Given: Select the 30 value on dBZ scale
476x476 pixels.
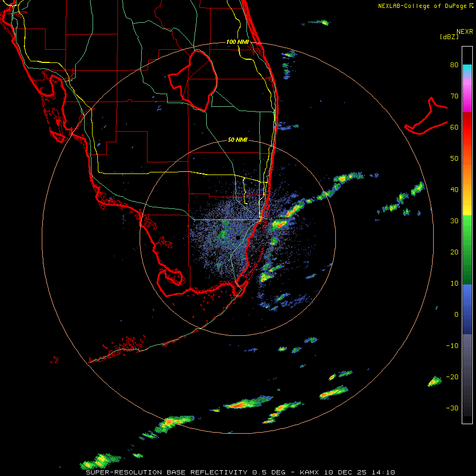Looking at the screenshot, I should click(x=454, y=221).
